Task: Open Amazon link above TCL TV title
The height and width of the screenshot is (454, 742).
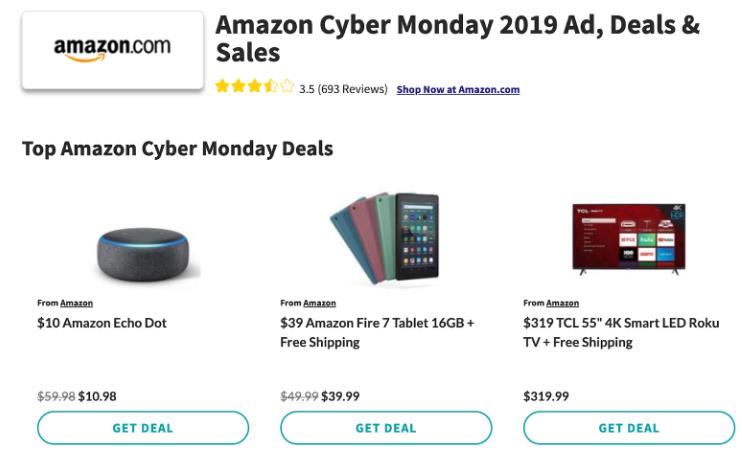Action: [x=562, y=303]
